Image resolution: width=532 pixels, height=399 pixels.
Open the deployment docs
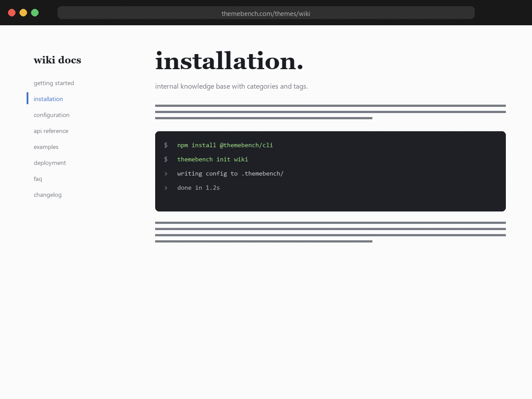50,163
